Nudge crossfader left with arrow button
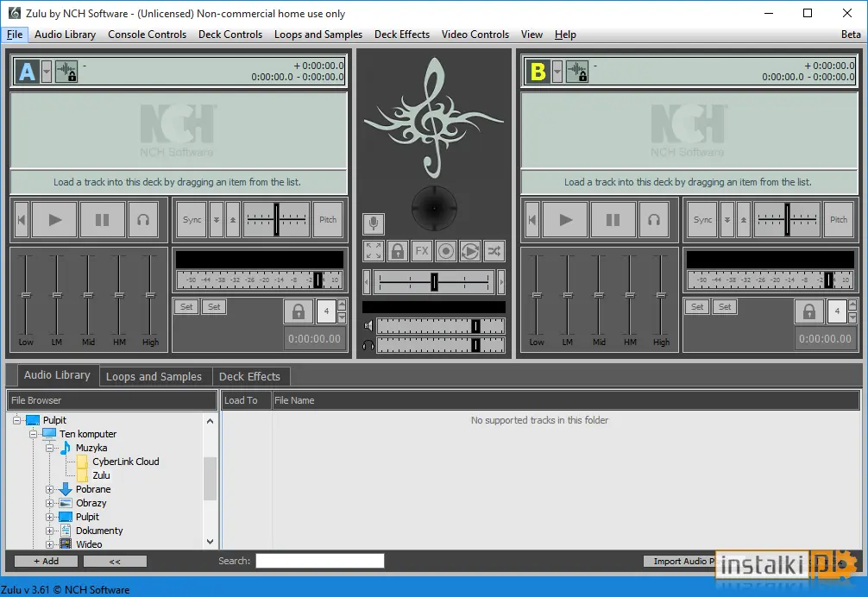 tap(367, 282)
